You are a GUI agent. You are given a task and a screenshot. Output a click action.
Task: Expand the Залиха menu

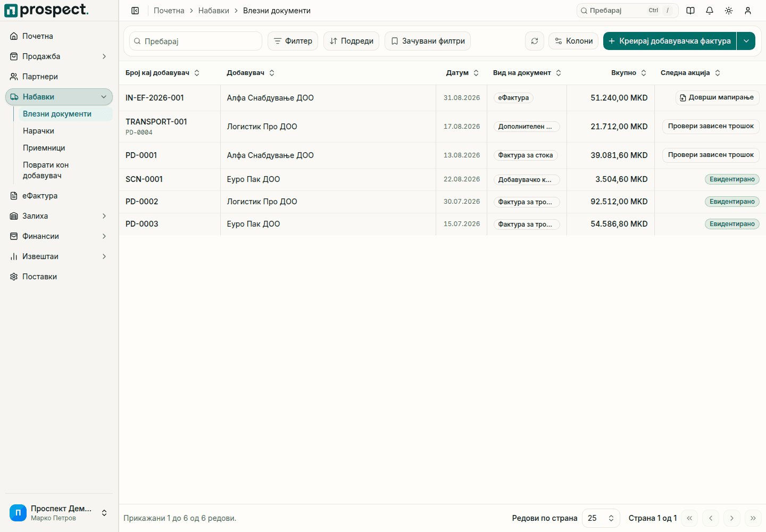pos(59,216)
